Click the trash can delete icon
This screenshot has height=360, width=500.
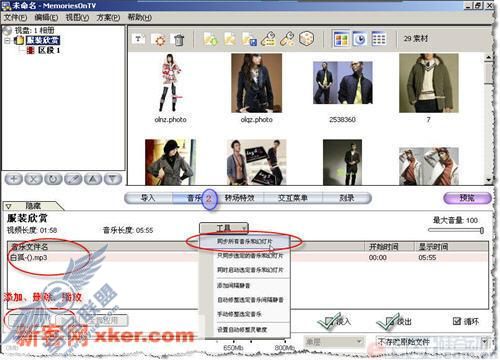coord(179,40)
